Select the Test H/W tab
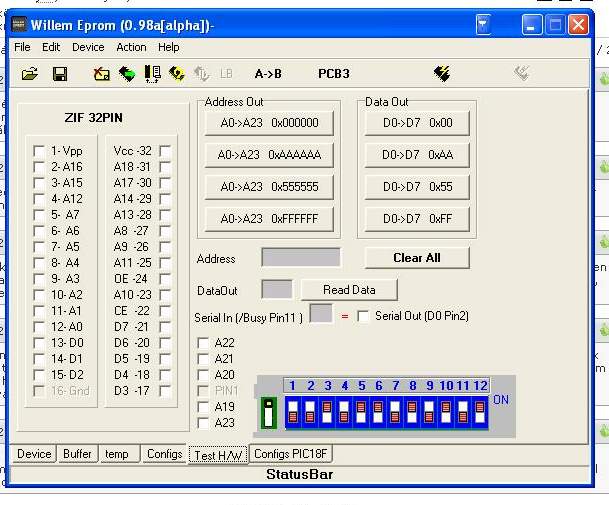The height and width of the screenshot is (505, 609). pyautogui.click(x=218, y=454)
